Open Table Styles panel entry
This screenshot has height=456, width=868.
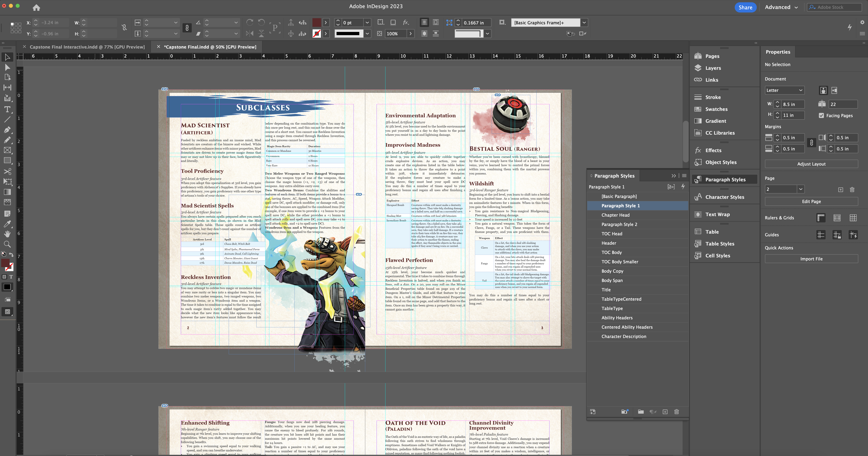click(720, 244)
